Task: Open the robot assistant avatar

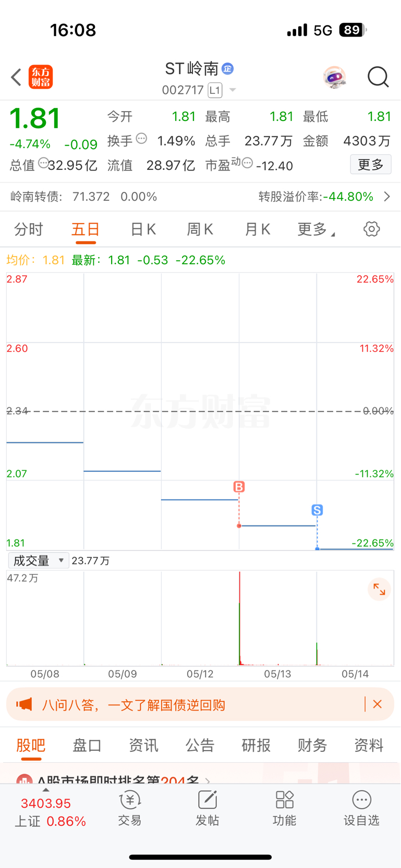Action: (x=334, y=77)
